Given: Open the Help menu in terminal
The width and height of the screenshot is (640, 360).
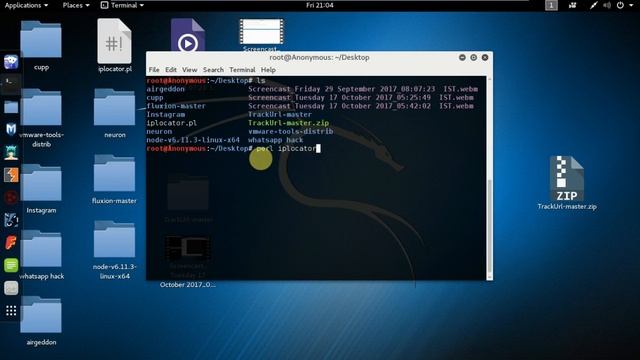Looking at the screenshot, I should 268,70.
